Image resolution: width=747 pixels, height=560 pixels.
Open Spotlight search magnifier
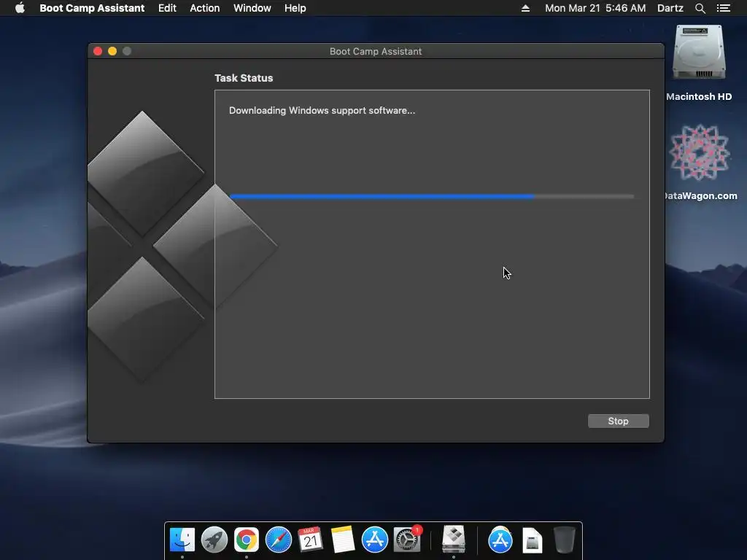pyautogui.click(x=700, y=8)
